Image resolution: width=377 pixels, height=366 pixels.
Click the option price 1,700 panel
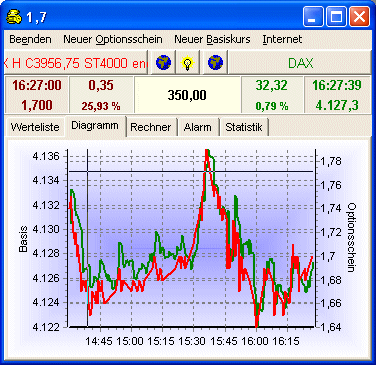click(37, 95)
